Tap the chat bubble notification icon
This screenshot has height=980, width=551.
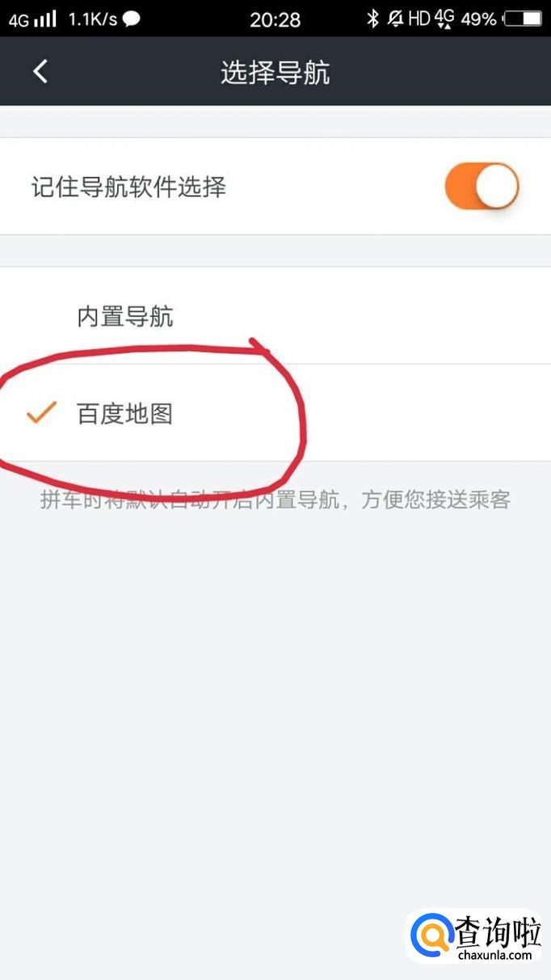130,19
